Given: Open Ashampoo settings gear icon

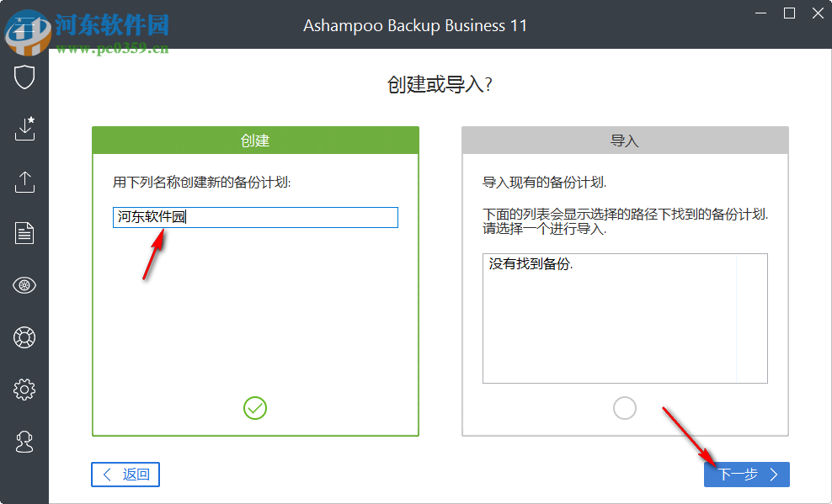Looking at the screenshot, I should coord(24,389).
